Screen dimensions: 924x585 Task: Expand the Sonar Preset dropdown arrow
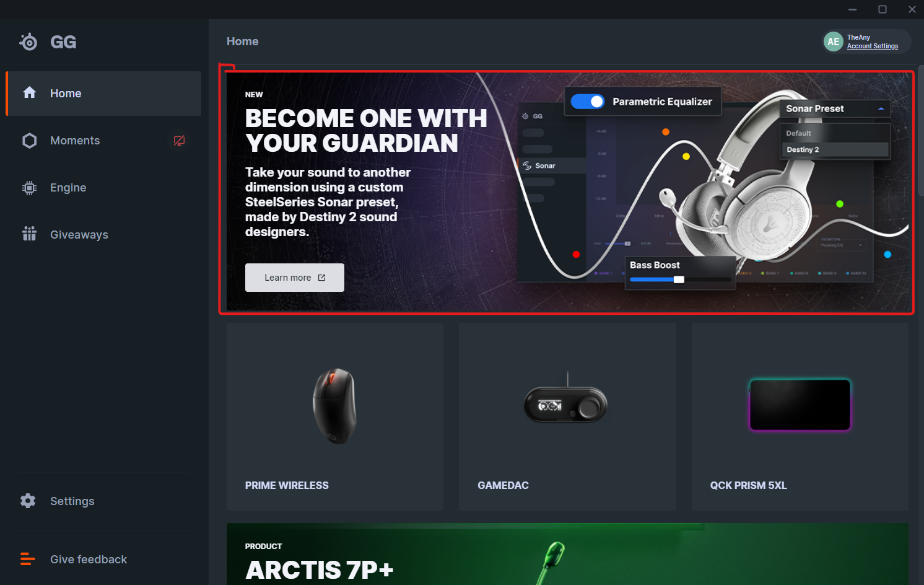click(x=881, y=108)
